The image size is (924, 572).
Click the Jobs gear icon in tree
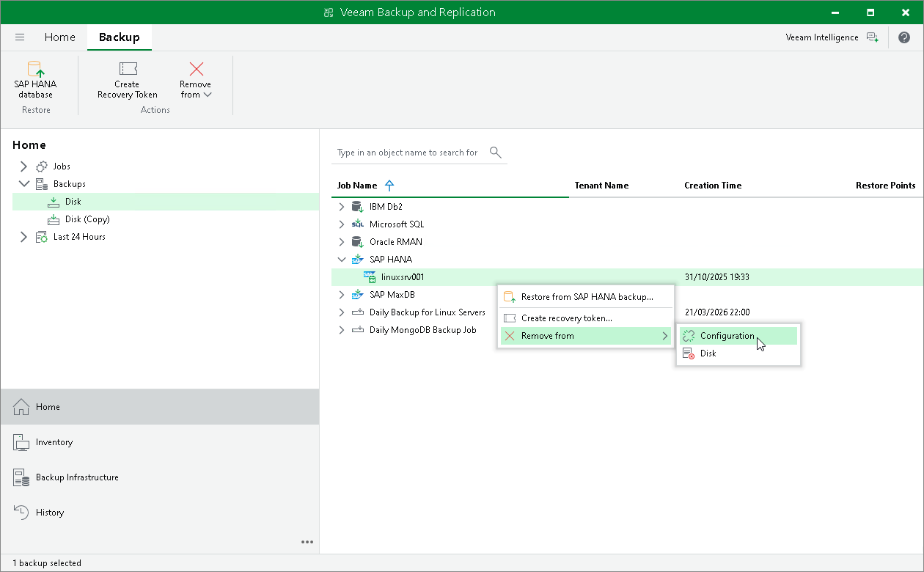(x=42, y=166)
